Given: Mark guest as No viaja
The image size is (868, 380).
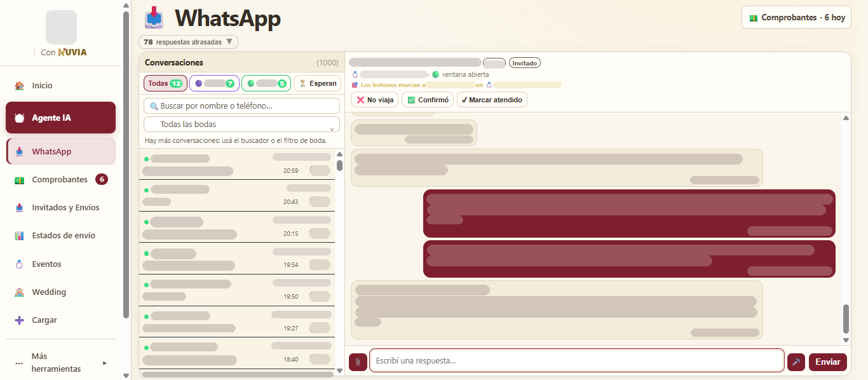Looking at the screenshot, I should (x=374, y=100).
